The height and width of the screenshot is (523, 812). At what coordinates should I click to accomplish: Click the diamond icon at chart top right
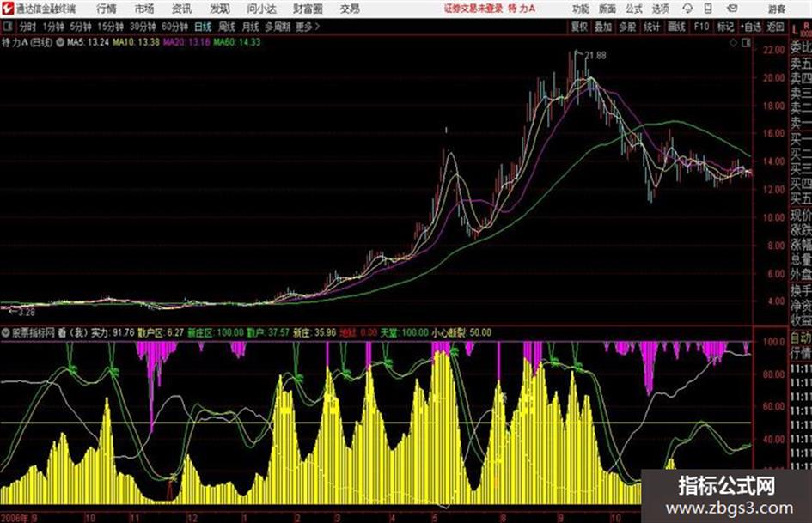(x=733, y=43)
